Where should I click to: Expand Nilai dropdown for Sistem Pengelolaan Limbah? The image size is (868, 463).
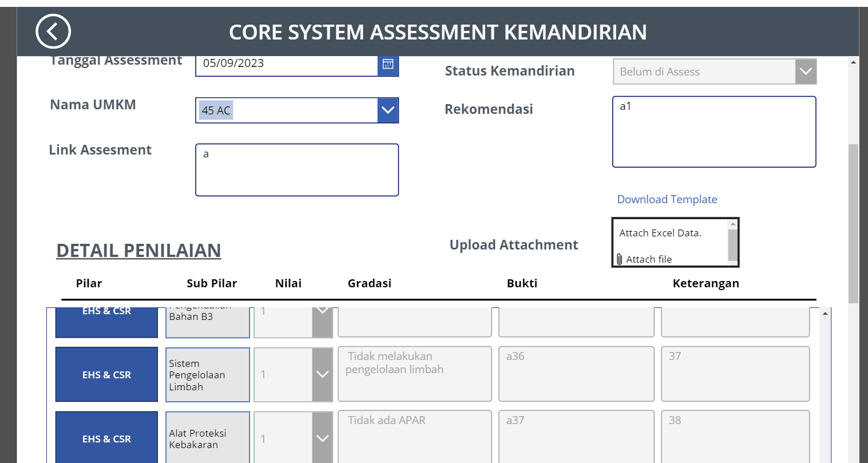(x=322, y=375)
